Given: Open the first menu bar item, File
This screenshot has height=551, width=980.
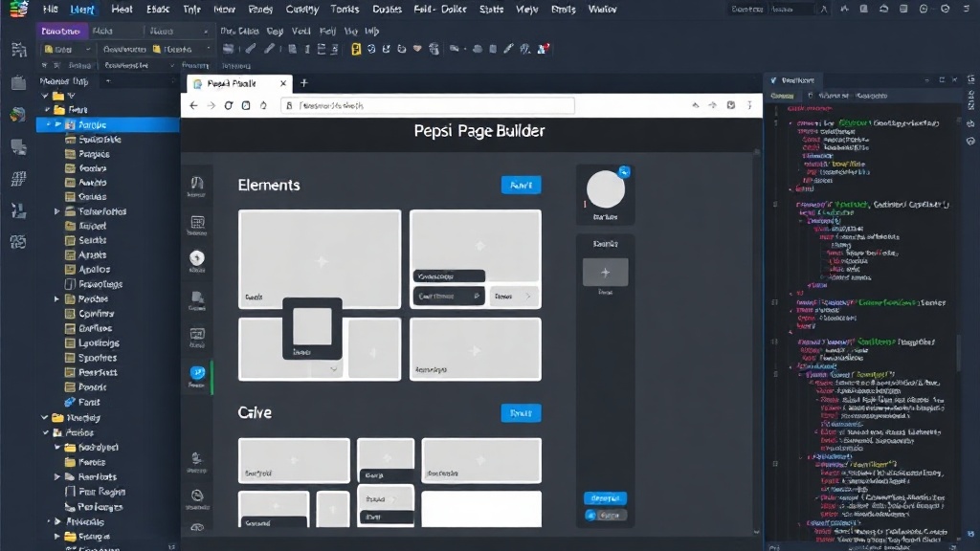Looking at the screenshot, I should tap(50, 10).
